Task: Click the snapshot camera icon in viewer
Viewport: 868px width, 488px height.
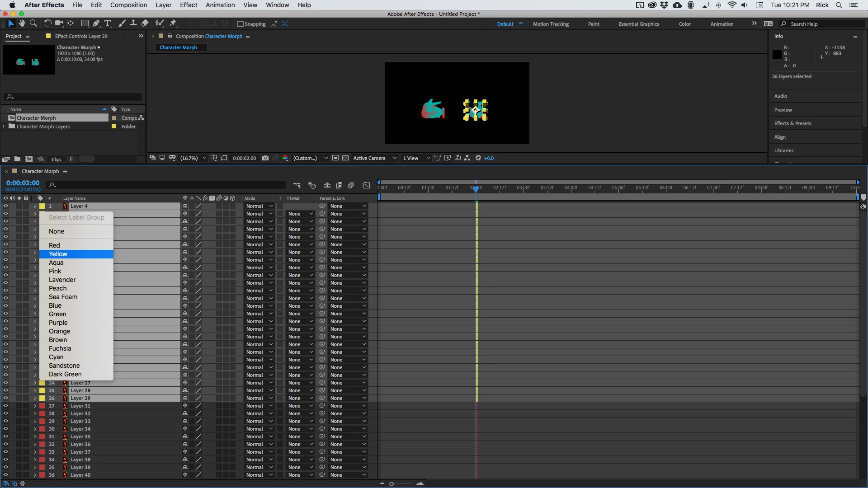Action: coord(265,158)
